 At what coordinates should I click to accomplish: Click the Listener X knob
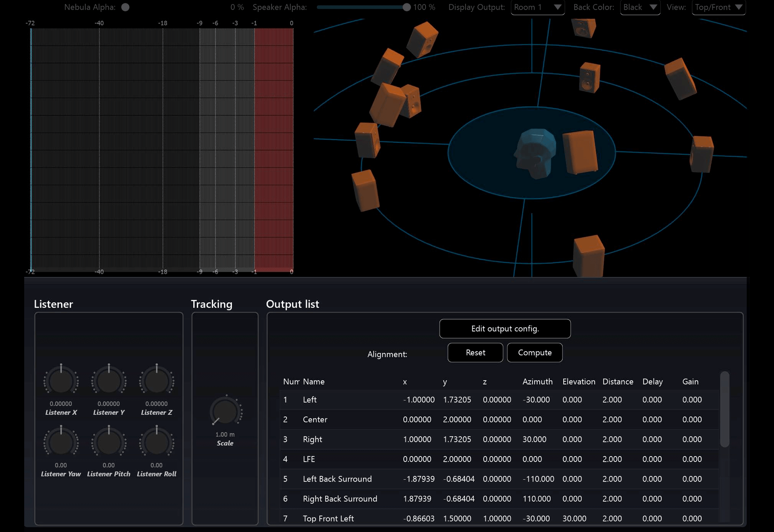[x=61, y=381]
